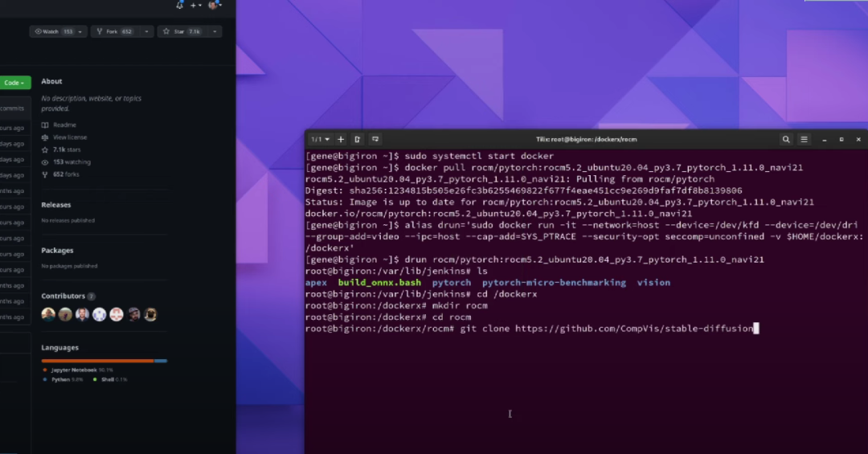Screen dimensions: 868x454
Task: Click the 'alias drun=' command text
Action: coord(631,225)
